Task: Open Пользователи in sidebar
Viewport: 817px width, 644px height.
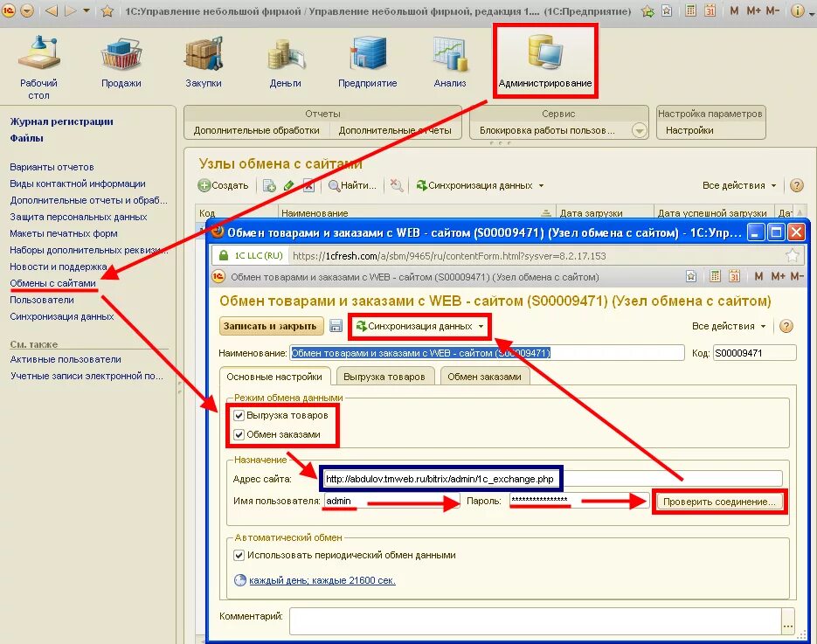Action: 42,300
